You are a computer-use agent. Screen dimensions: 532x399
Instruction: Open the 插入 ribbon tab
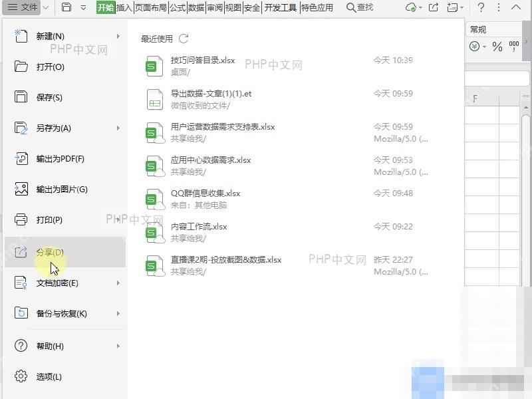pyautogui.click(x=124, y=7)
